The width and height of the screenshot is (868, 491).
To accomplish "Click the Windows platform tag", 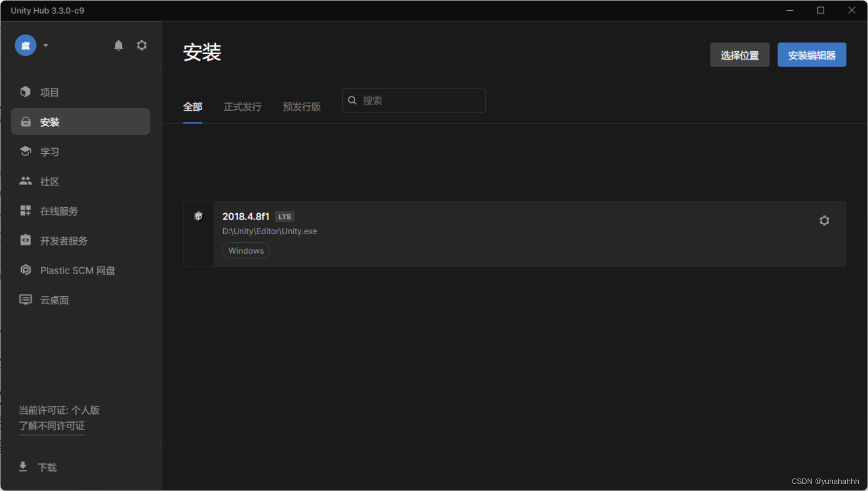I will (246, 250).
